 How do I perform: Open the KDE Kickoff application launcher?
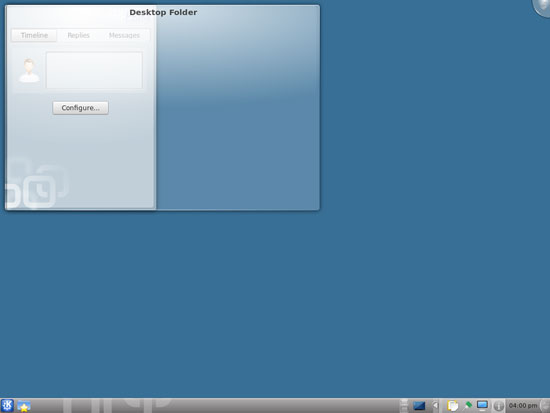(x=7, y=406)
